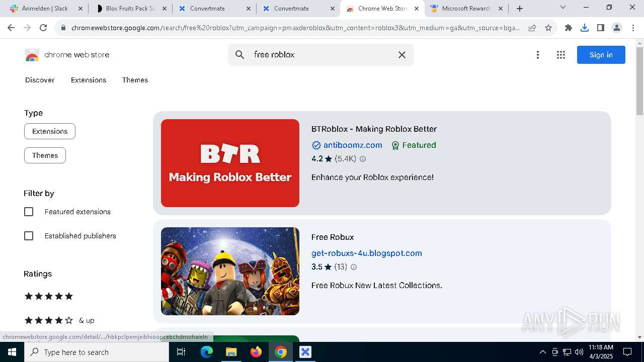
Task: Open the Free Robux extension title
Action: pyautogui.click(x=333, y=237)
